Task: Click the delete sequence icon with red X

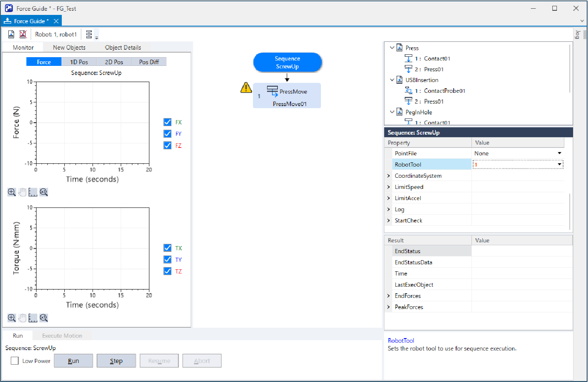Action: 23,34
